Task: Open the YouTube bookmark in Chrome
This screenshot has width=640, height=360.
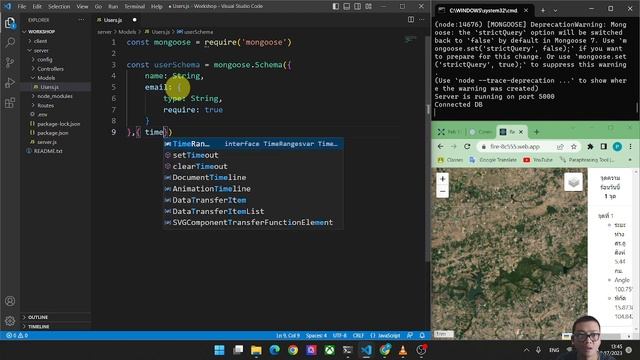Action: click(538, 160)
